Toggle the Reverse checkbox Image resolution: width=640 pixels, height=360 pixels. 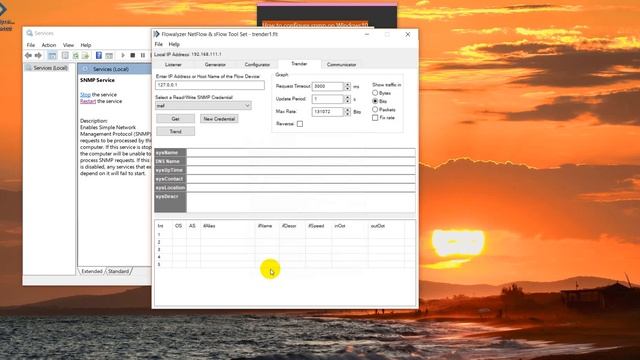pyautogui.click(x=300, y=124)
